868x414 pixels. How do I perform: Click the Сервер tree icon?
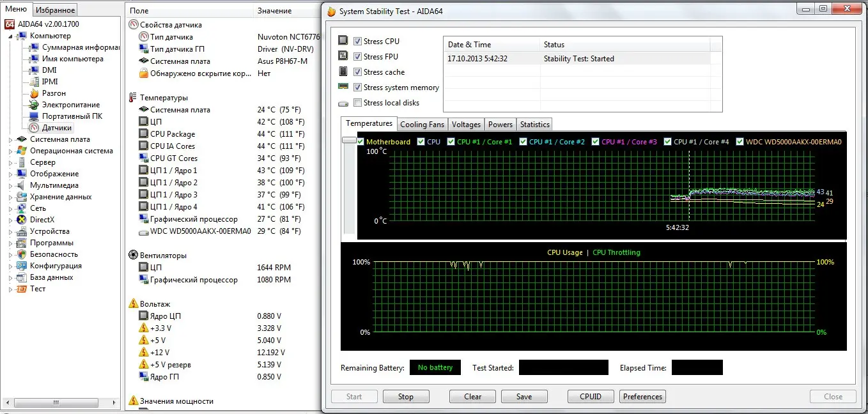tap(22, 162)
